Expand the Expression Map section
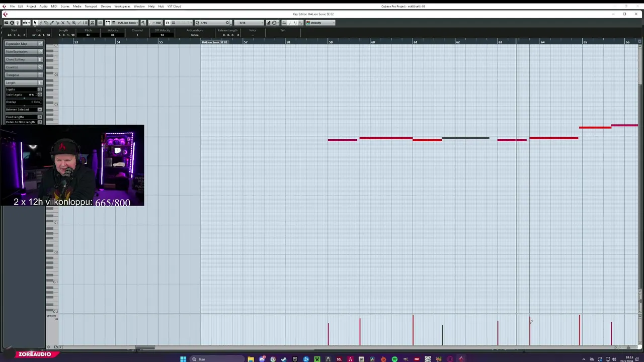Screen dimensions: 644x362 pos(24,44)
